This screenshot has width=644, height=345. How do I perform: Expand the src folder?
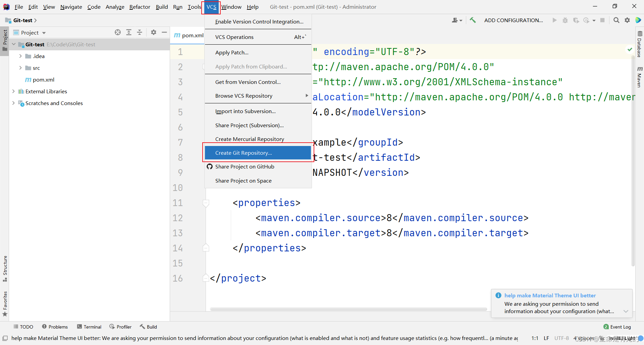pyautogui.click(x=20, y=68)
